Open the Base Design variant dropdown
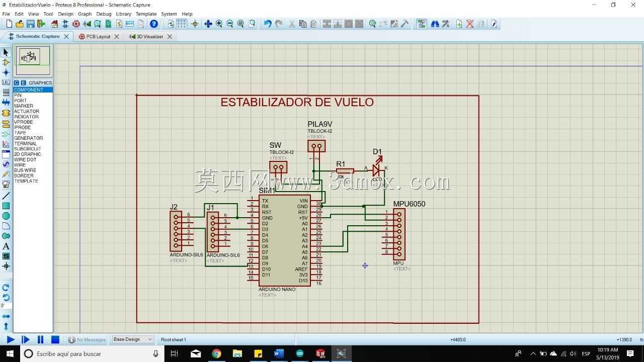 tap(132, 339)
